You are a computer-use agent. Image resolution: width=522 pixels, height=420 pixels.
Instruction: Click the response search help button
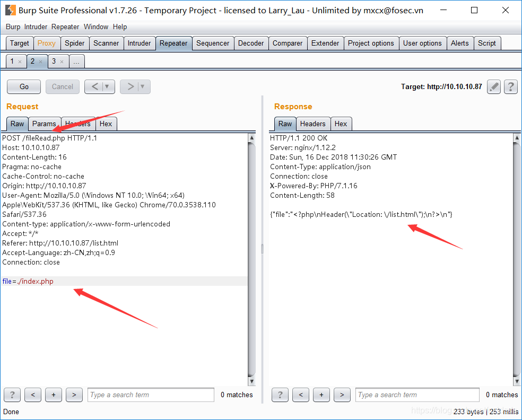280,395
